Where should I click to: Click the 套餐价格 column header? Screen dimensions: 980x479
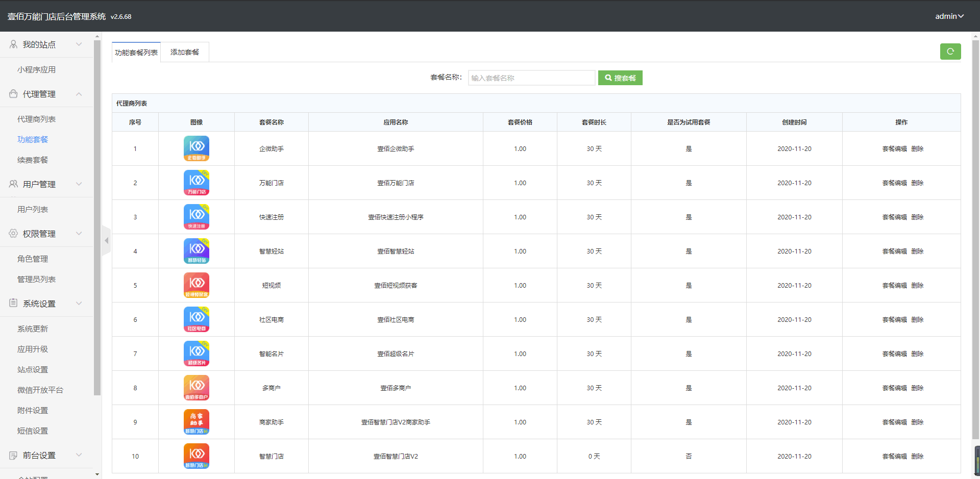click(520, 122)
